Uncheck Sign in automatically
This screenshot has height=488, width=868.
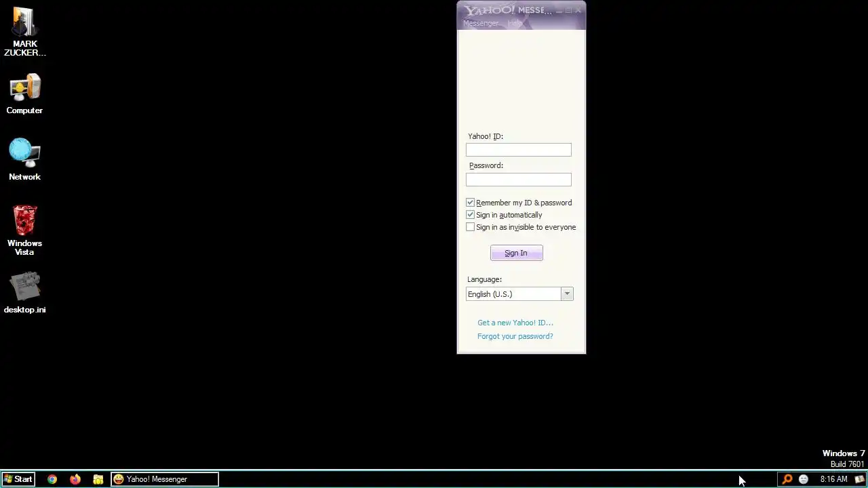point(470,215)
